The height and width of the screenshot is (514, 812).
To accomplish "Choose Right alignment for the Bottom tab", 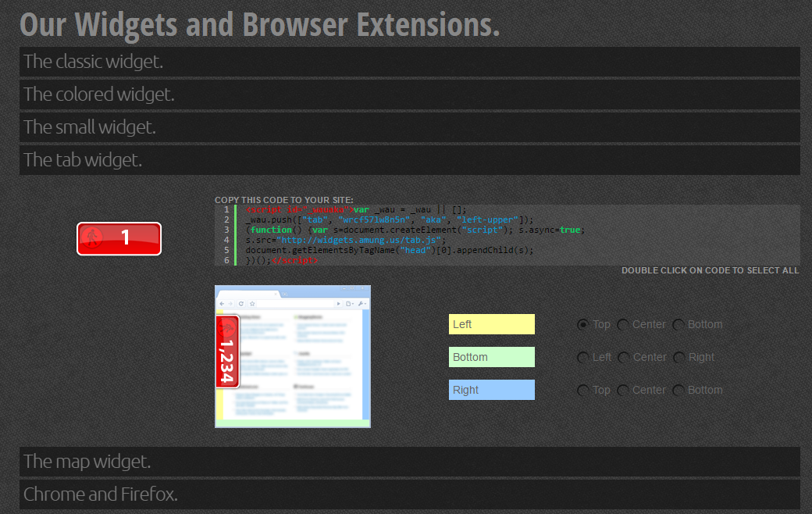I will pos(679,358).
